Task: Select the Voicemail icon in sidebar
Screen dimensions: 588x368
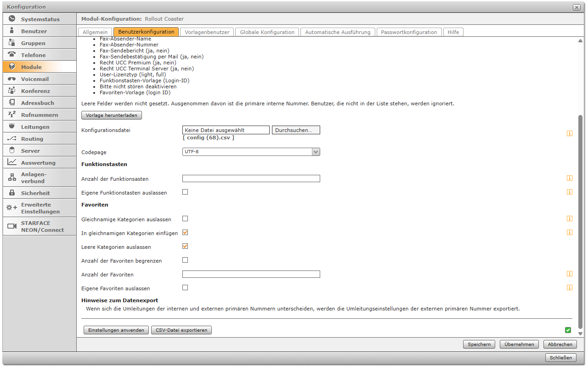Action: [x=12, y=79]
